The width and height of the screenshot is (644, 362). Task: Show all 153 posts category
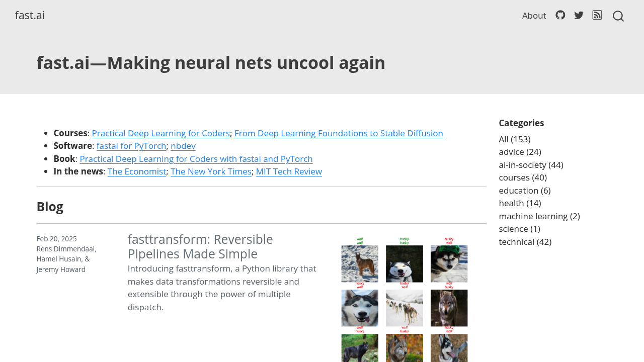click(514, 139)
